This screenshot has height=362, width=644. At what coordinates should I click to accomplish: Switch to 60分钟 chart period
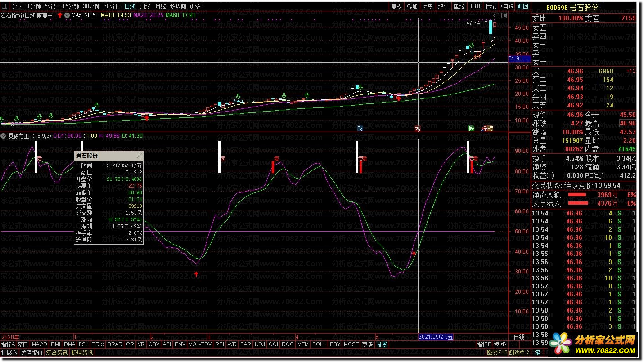click(x=112, y=7)
